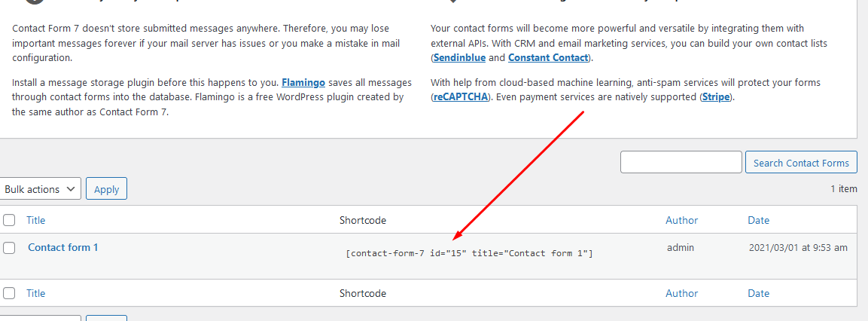
Task: Tick the select-all checkbox in table header
Action: click(x=9, y=220)
